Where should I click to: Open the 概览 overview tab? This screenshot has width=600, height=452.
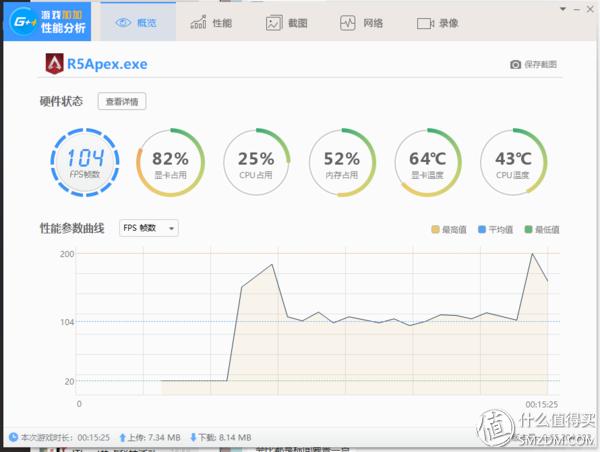point(138,23)
